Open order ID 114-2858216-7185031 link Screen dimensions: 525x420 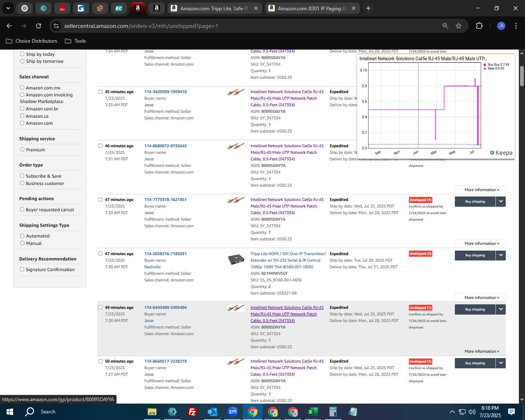point(165,253)
